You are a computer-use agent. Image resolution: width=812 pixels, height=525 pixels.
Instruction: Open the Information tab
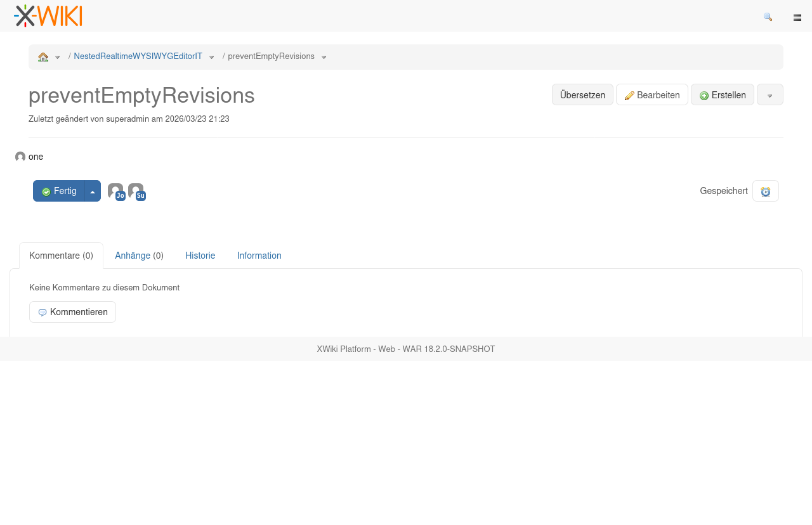(259, 256)
